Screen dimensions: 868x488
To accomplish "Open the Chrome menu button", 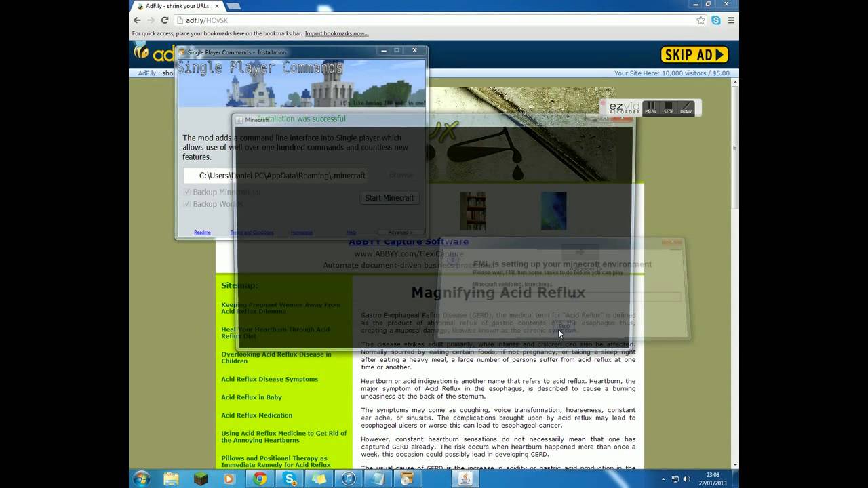I will pyautogui.click(x=731, y=20).
